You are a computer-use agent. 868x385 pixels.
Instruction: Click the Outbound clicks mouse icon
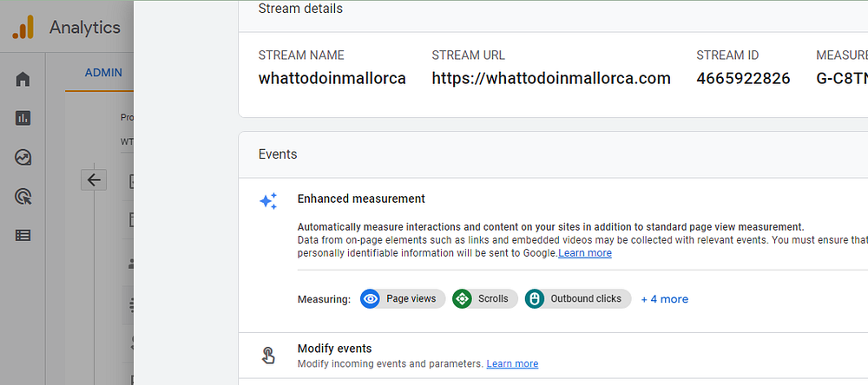pyautogui.click(x=534, y=298)
